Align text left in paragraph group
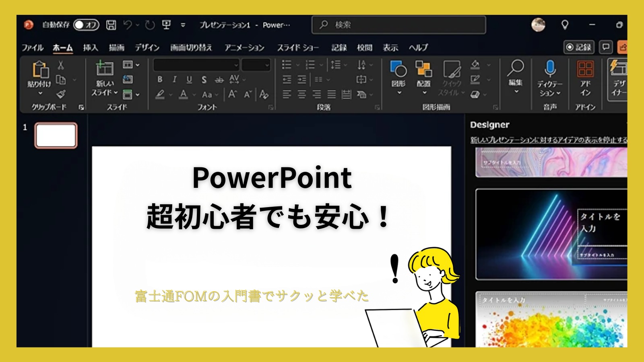This screenshot has width=644, height=362. [287, 95]
